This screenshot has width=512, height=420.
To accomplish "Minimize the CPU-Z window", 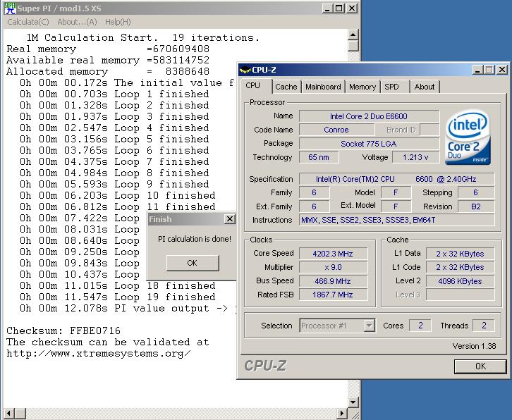I will coord(477,70).
